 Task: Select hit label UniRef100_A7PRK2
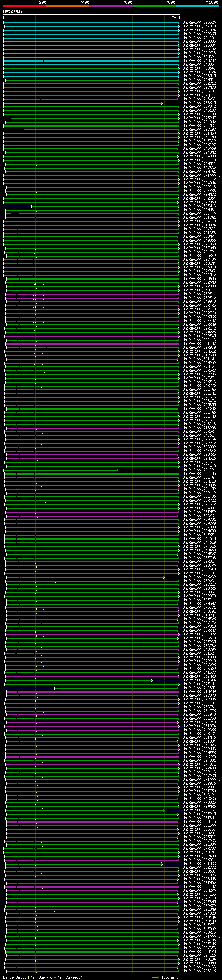[x=199, y=443]
